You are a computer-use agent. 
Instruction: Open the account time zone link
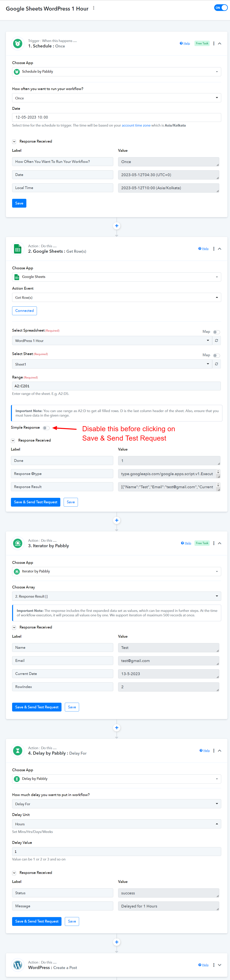click(136, 126)
